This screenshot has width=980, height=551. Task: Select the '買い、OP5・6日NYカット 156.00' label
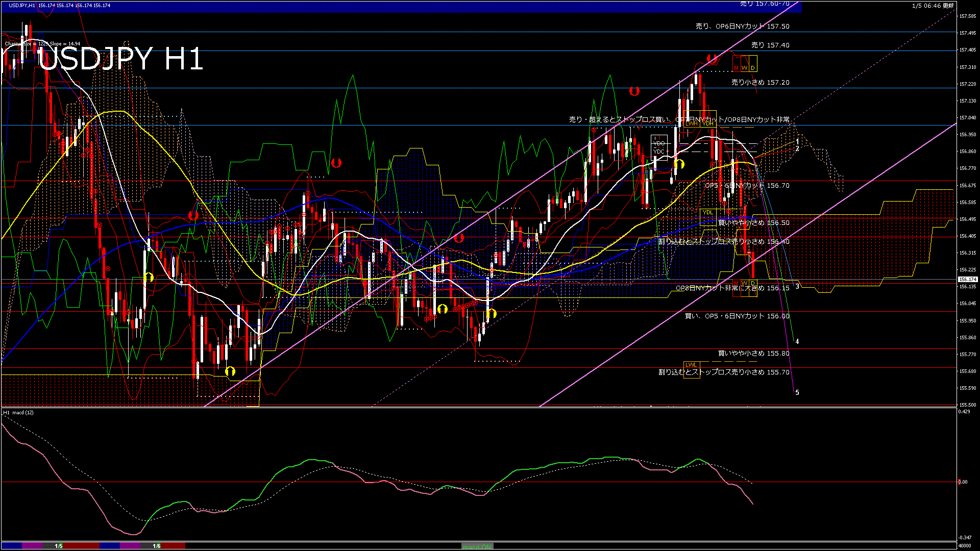[x=737, y=316]
